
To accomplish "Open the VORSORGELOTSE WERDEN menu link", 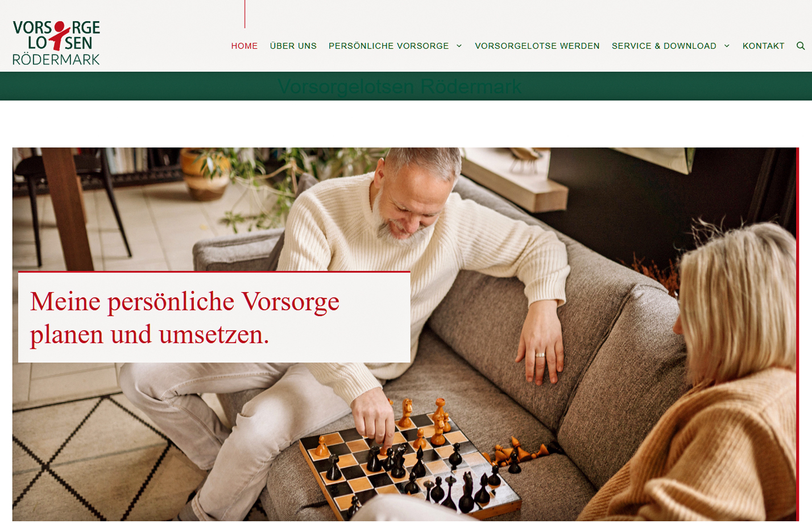I will tap(537, 46).
